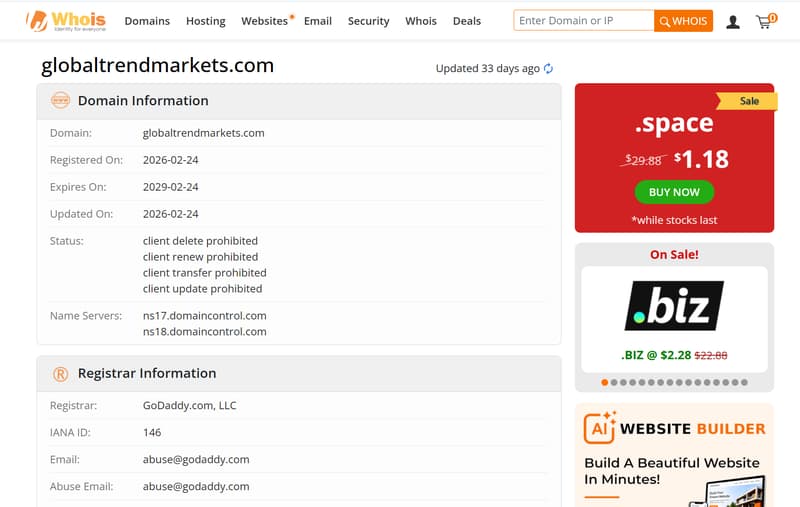800x507 pixels.
Task: Open the .biz sale banner image
Action: coord(674,306)
